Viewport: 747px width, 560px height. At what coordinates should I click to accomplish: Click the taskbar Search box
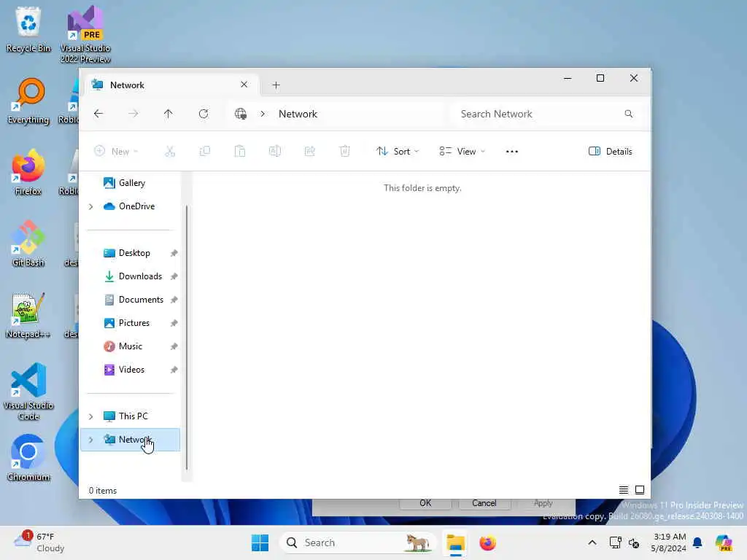point(357,542)
